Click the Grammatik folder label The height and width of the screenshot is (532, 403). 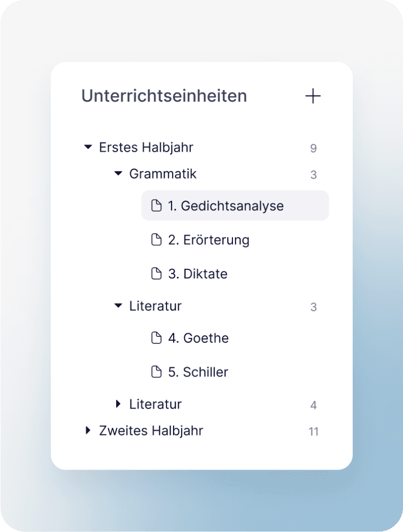pyautogui.click(x=163, y=174)
